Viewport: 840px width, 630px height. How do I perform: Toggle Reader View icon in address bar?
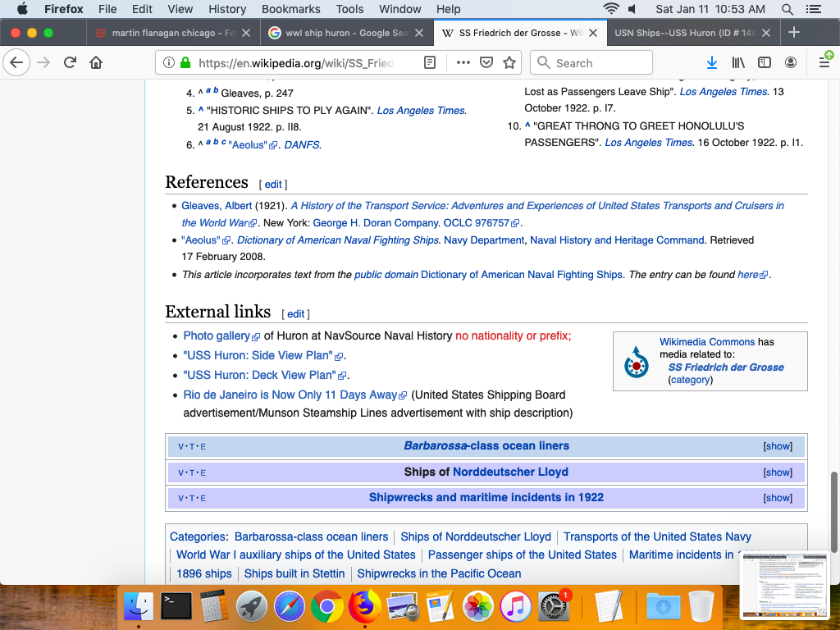(430, 62)
